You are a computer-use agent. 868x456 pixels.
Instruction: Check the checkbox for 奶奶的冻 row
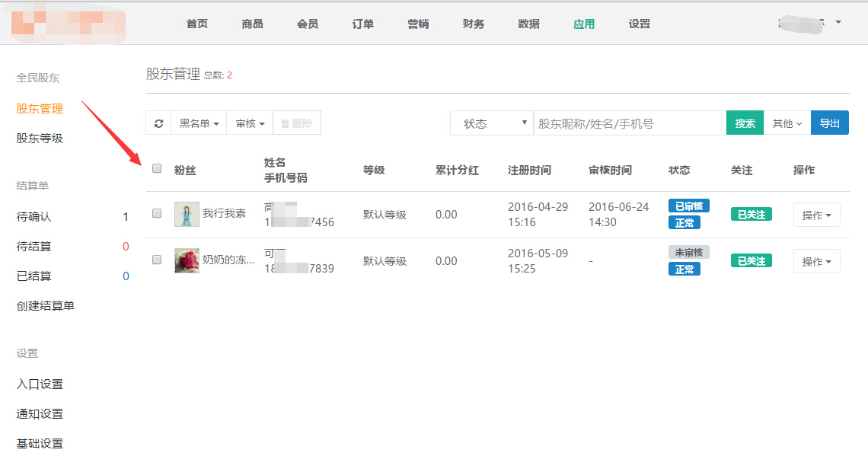157,260
